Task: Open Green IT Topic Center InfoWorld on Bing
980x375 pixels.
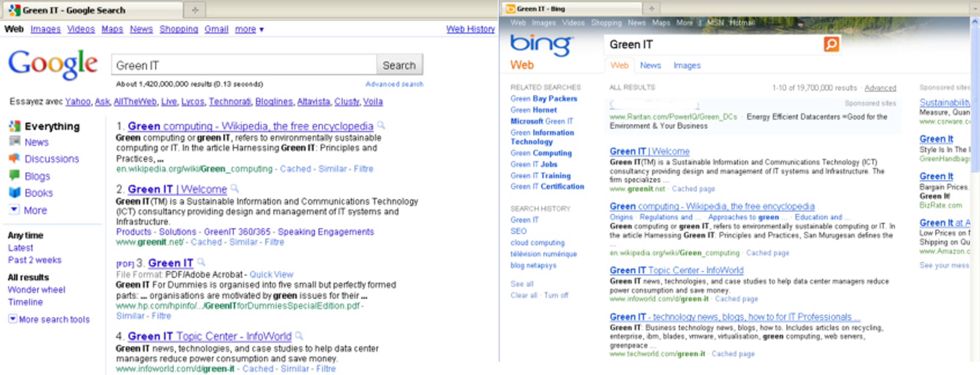Action: 676,270
